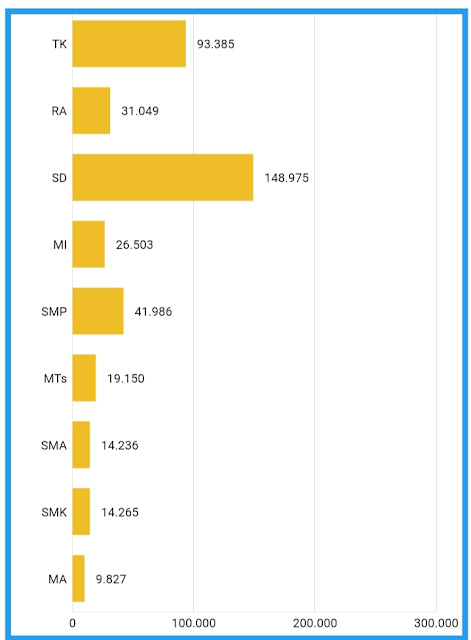Click the 26.503 data label
The image size is (471, 640).
(x=134, y=245)
